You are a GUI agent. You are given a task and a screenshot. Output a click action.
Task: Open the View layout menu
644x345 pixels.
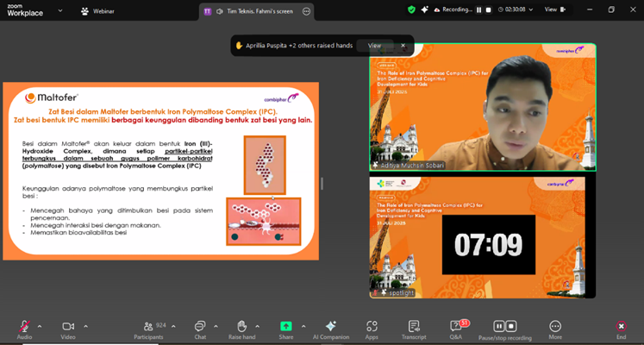tap(555, 9)
